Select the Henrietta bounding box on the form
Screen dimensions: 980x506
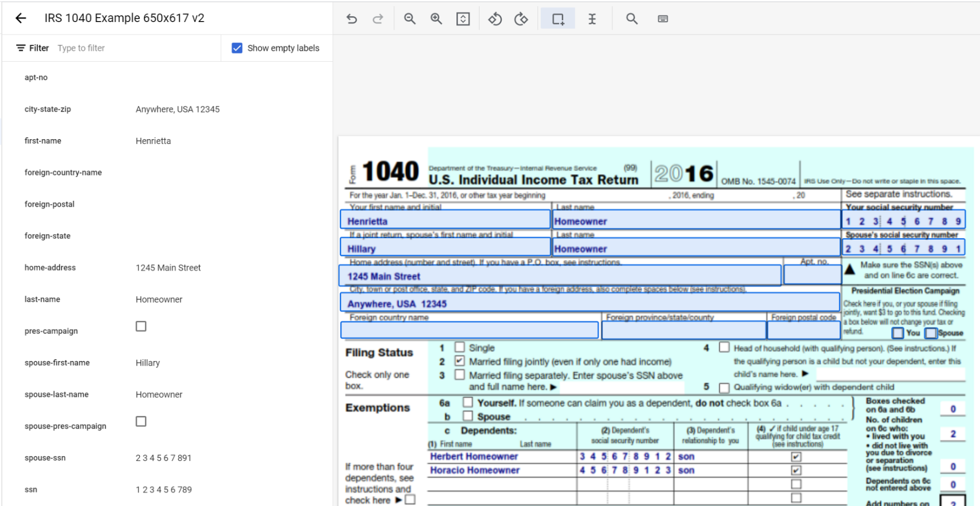[x=444, y=220]
